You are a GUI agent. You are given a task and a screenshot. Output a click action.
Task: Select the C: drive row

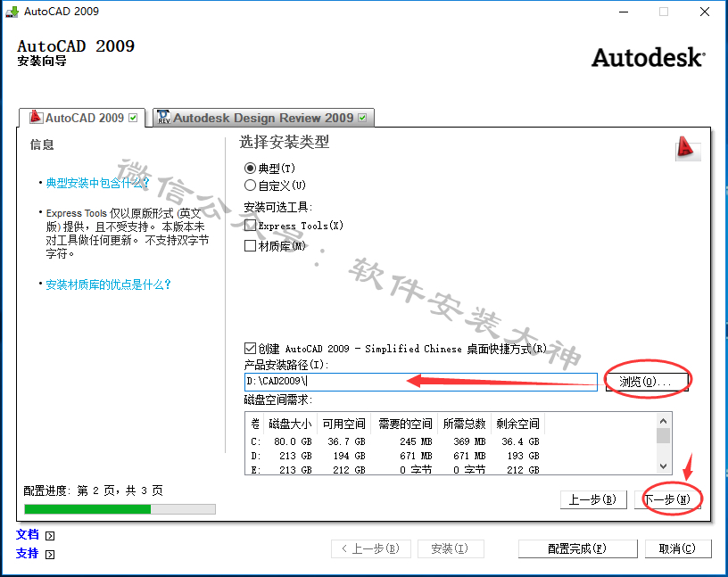click(394, 441)
